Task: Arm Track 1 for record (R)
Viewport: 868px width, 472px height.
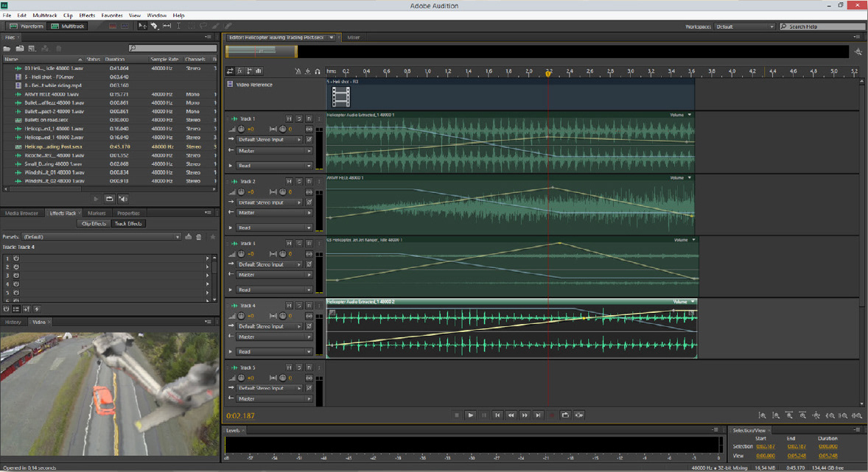Action: click(309, 119)
